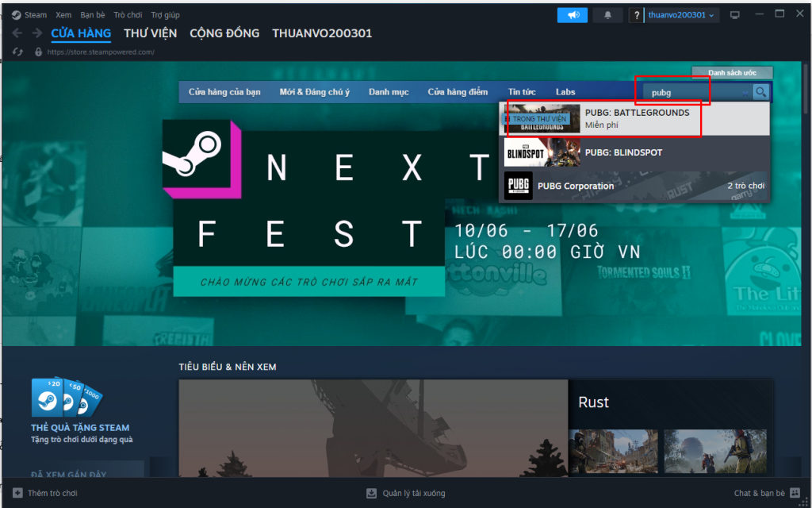This screenshot has width=812, height=508.
Task: Open the Trò chơi menu
Action: click(x=128, y=14)
